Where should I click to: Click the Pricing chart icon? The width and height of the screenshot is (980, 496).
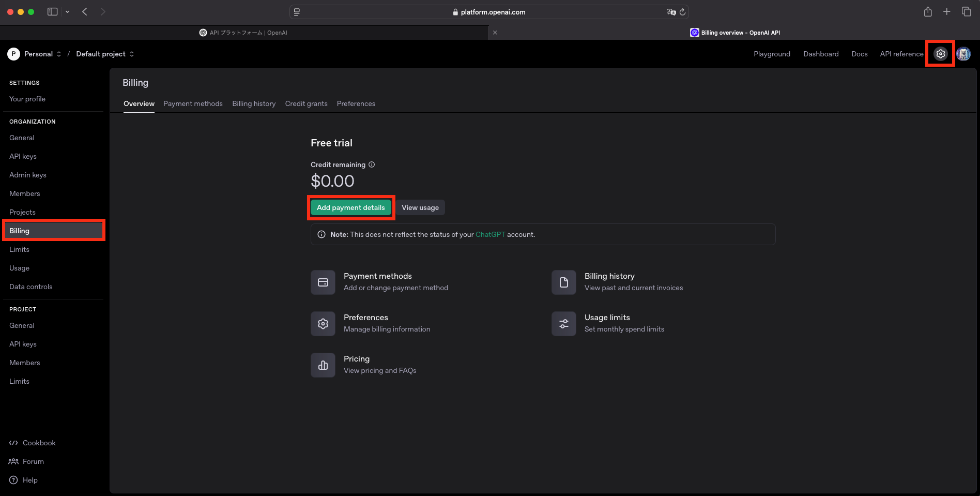(x=323, y=365)
